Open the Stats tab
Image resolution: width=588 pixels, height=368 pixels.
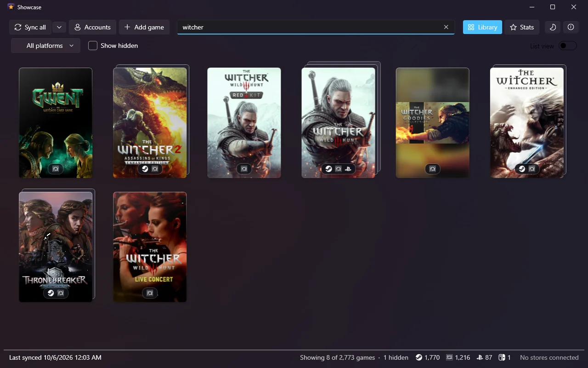[x=521, y=27]
